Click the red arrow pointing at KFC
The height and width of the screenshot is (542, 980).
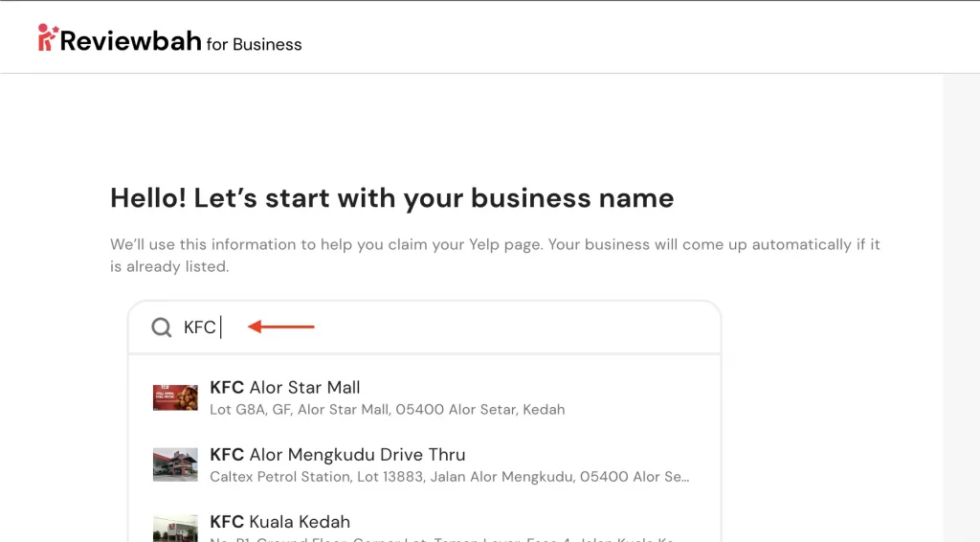pos(281,327)
